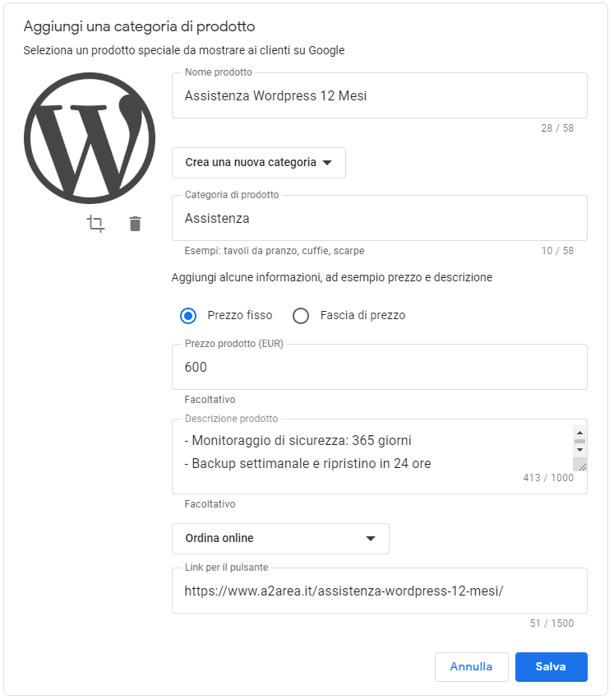This screenshot has width=614, height=700.
Task: Click the Annulla button
Action: (472, 667)
